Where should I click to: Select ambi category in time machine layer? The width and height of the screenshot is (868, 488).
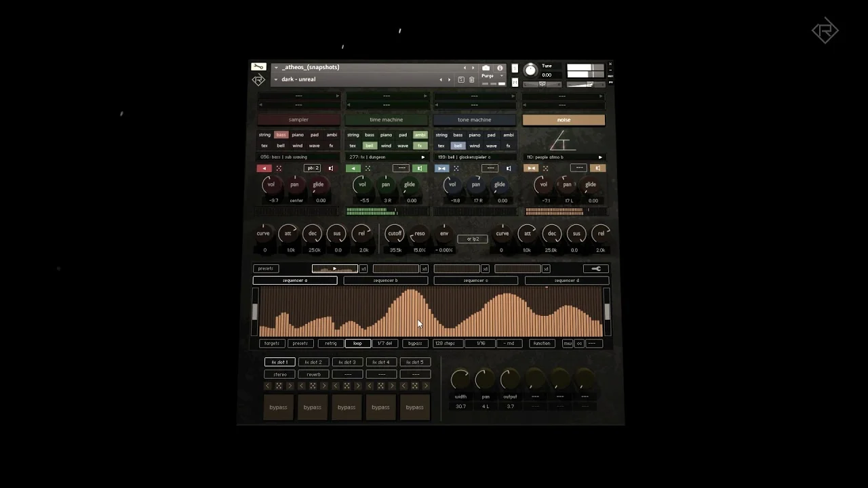tap(420, 135)
